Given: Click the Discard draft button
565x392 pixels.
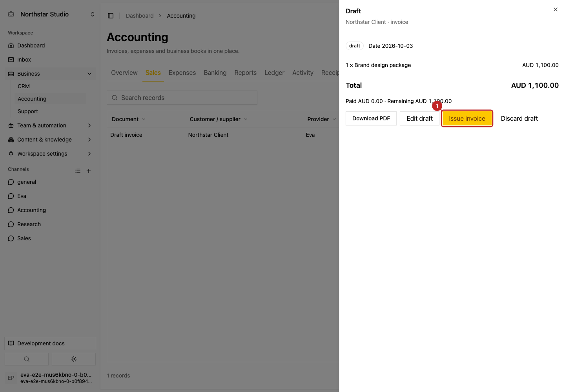Looking at the screenshot, I should coord(519,118).
